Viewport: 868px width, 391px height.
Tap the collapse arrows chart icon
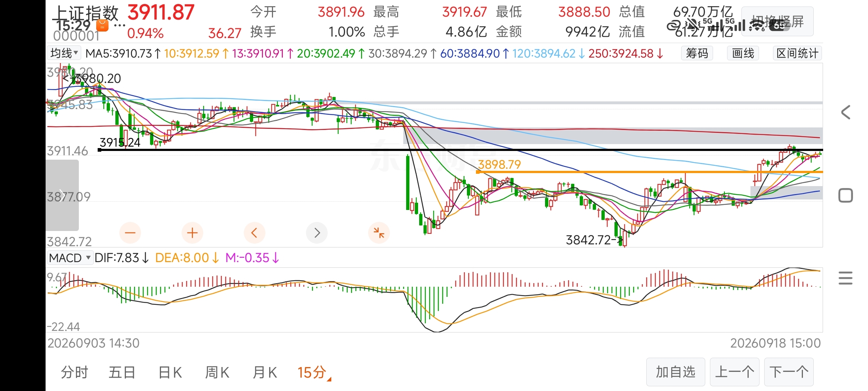(379, 233)
